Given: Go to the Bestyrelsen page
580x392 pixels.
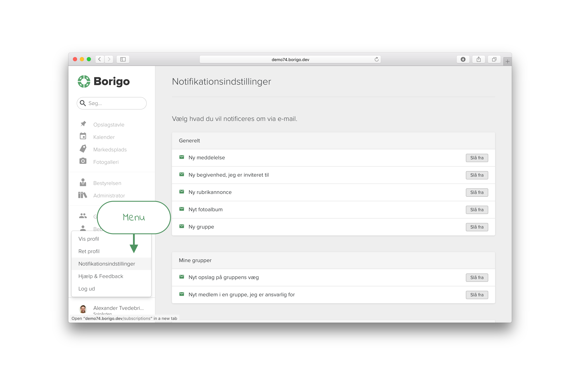Looking at the screenshot, I should pyautogui.click(x=107, y=183).
